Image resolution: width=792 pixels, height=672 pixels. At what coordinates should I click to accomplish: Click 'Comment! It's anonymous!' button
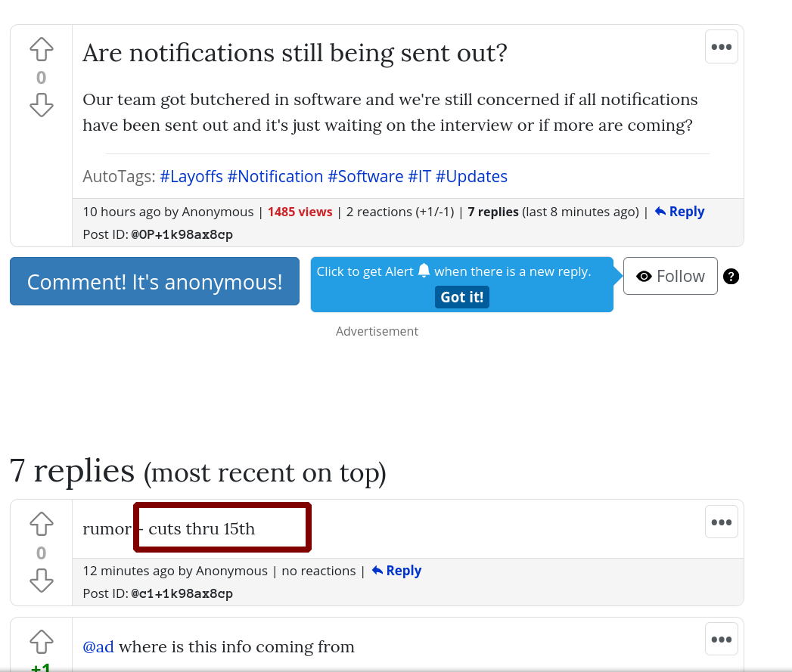coord(154,282)
